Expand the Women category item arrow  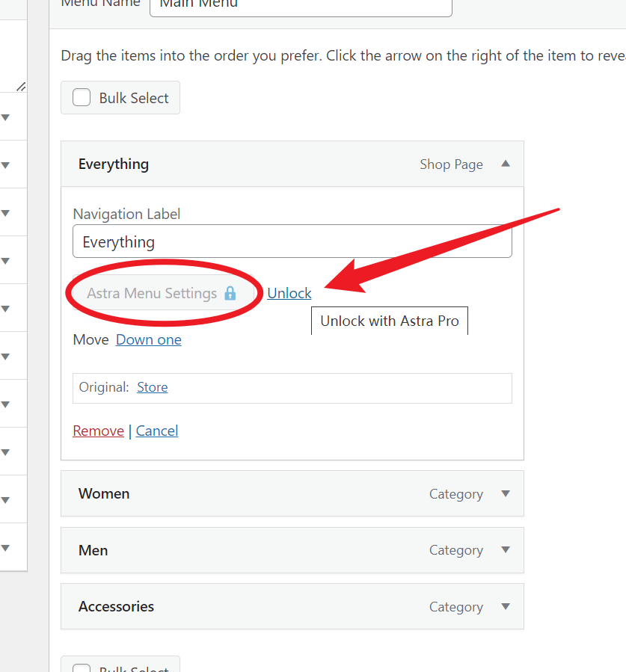506,493
